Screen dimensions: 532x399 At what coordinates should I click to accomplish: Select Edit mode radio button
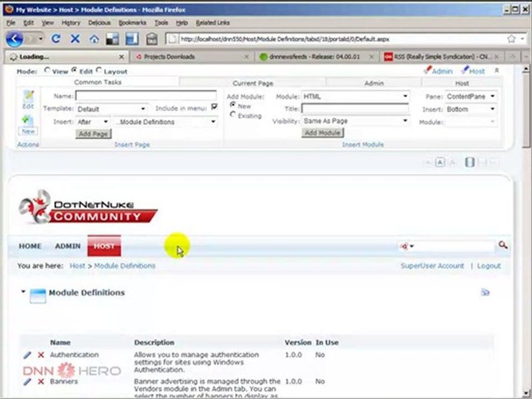[x=74, y=70]
